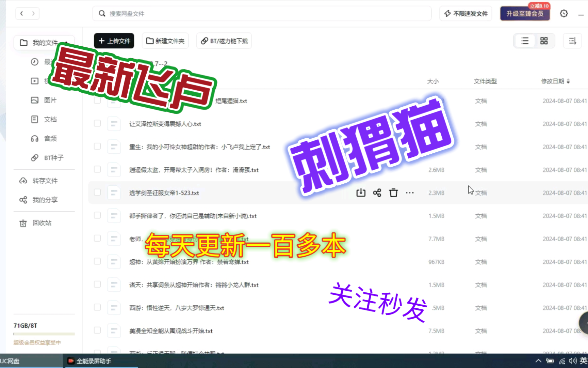
Task: Check the box for 重生：我的小可怜女神超甜的
Action: 97,146
